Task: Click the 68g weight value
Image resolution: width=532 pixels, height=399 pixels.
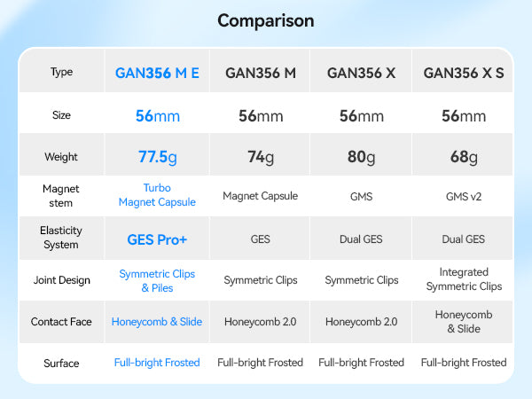Action: point(464,157)
